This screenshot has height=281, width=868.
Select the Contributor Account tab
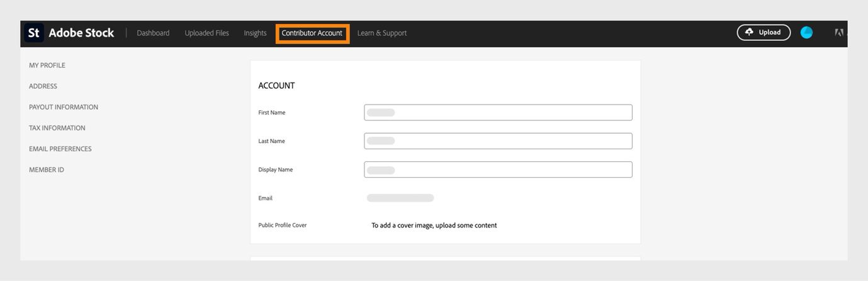[312, 33]
